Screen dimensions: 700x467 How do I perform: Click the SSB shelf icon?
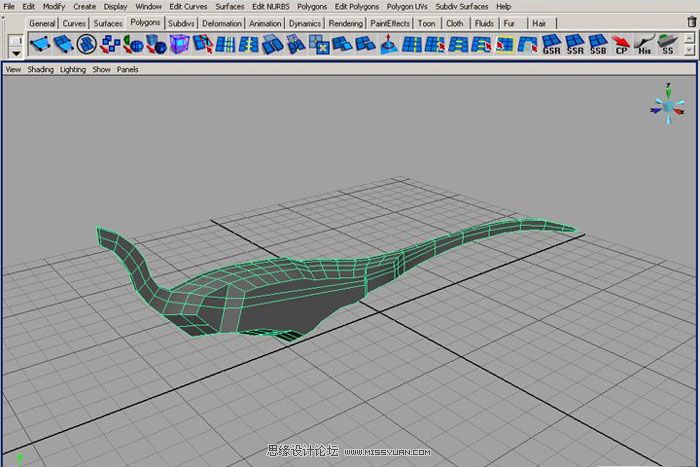pos(598,44)
